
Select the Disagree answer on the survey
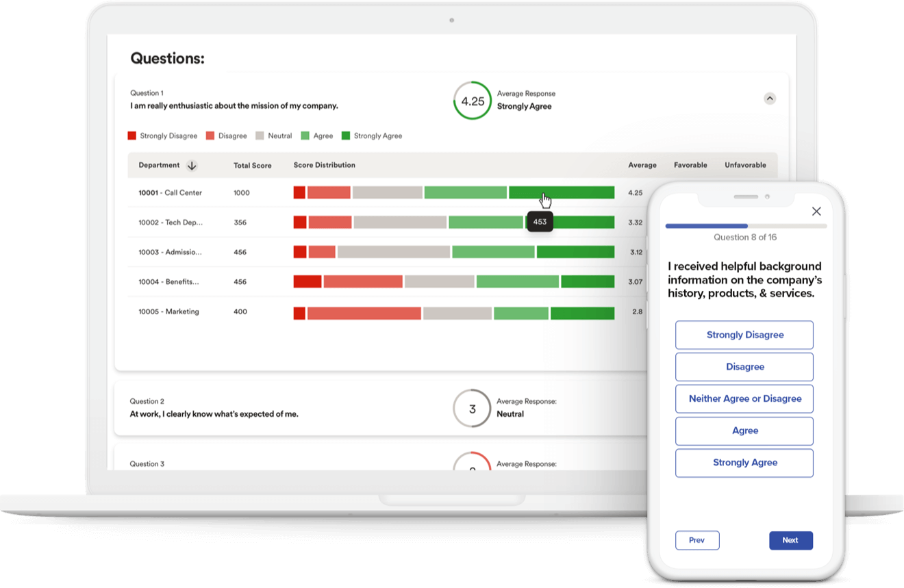(x=744, y=367)
